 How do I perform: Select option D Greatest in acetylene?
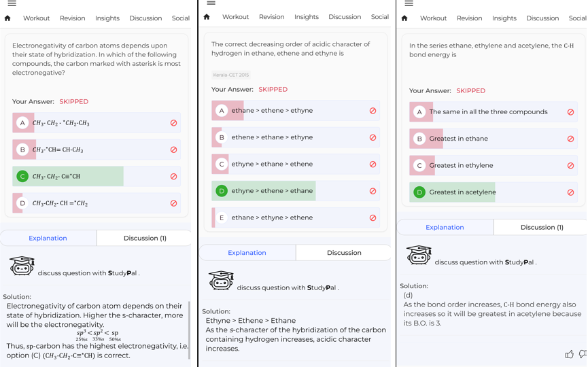pos(493,192)
